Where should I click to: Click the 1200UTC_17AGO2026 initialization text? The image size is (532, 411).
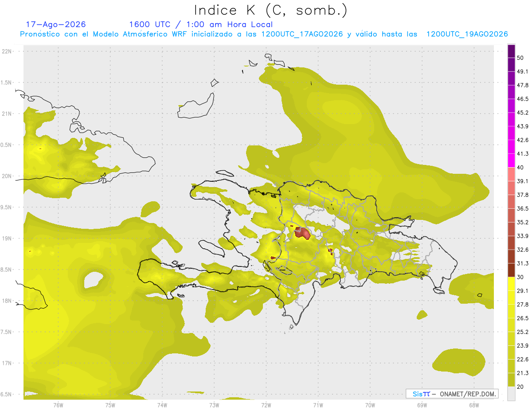click(x=302, y=34)
